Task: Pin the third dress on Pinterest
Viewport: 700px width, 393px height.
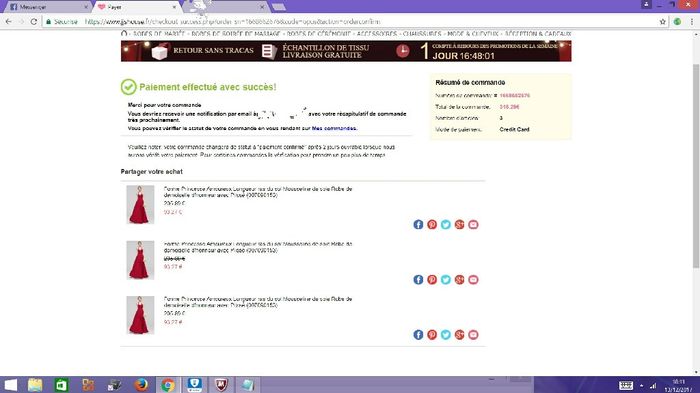Action: [x=432, y=334]
